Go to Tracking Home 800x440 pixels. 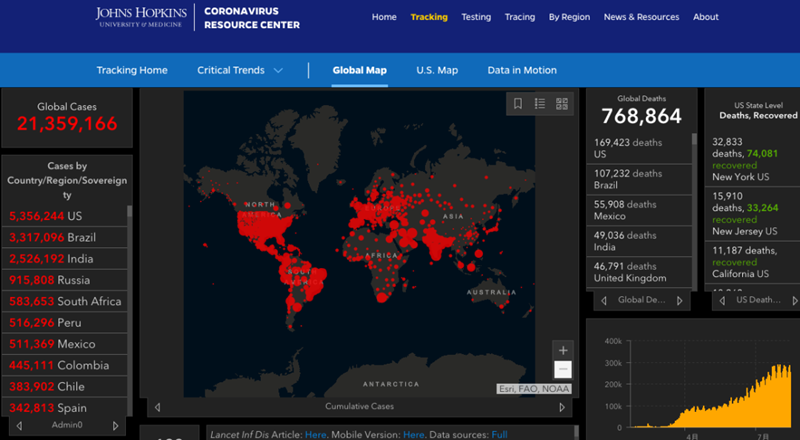[132, 70]
